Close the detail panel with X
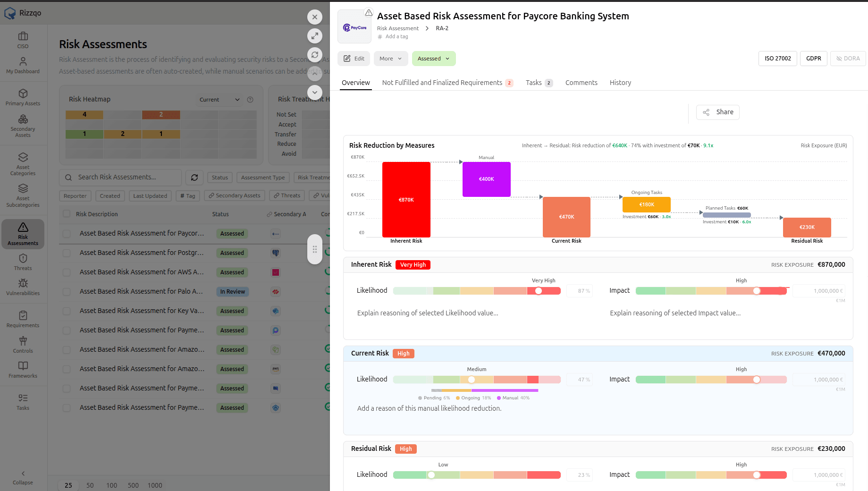The width and height of the screenshot is (868, 491). tap(315, 17)
